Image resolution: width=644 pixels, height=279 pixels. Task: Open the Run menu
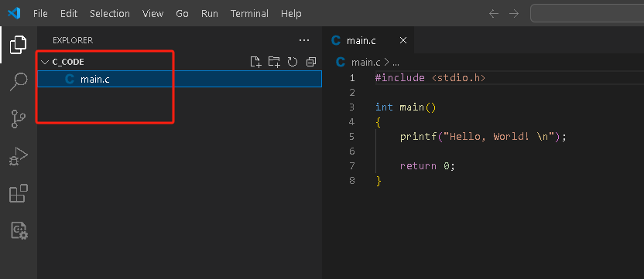[x=210, y=14]
